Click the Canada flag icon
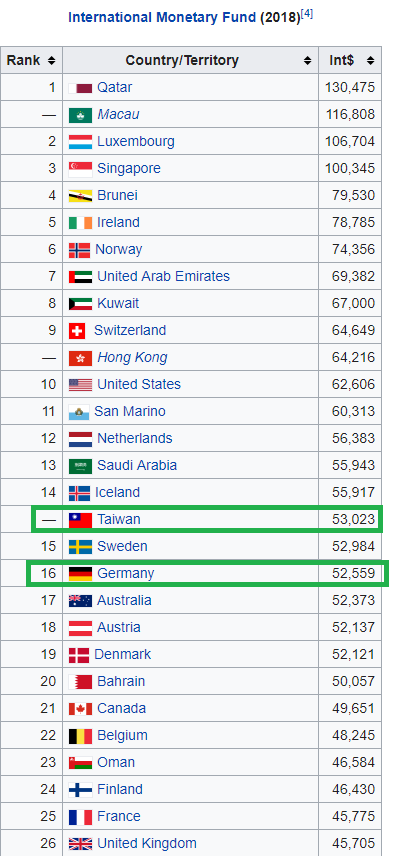Screen dimensions: 396x856 (80, 709)
